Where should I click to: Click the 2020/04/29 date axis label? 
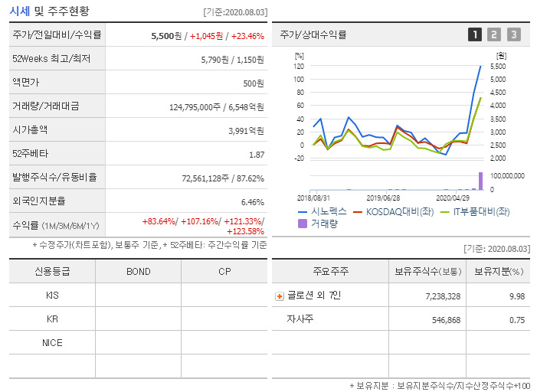453,198
